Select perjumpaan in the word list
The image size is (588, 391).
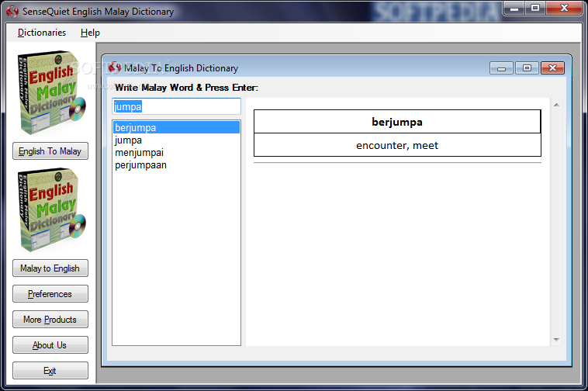point(176,165)
